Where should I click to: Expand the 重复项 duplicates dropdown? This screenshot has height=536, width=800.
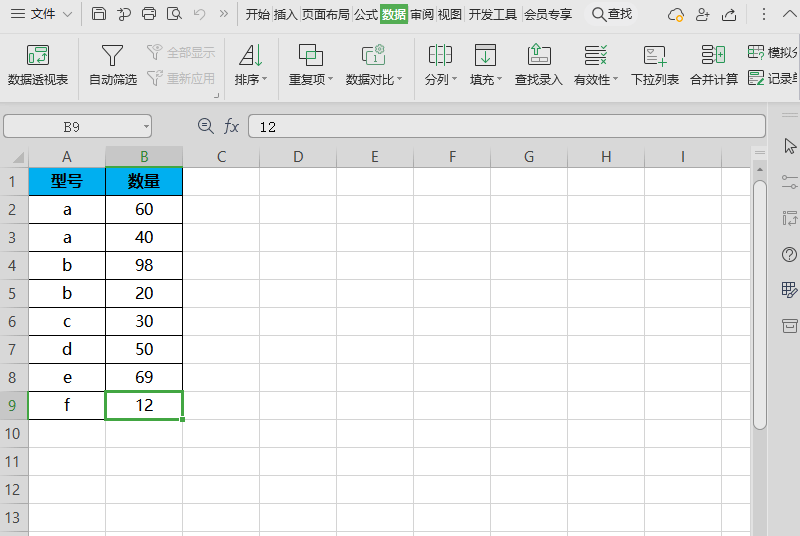(x=311, y=79)
